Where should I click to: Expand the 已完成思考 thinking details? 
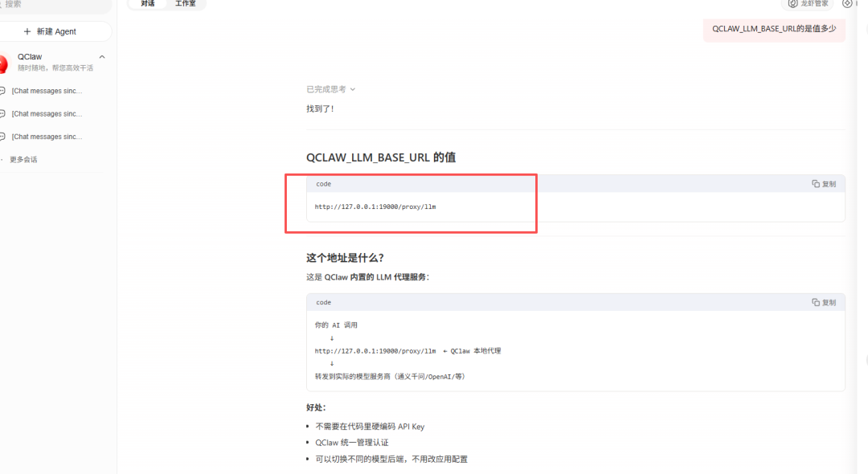point(330,89)
